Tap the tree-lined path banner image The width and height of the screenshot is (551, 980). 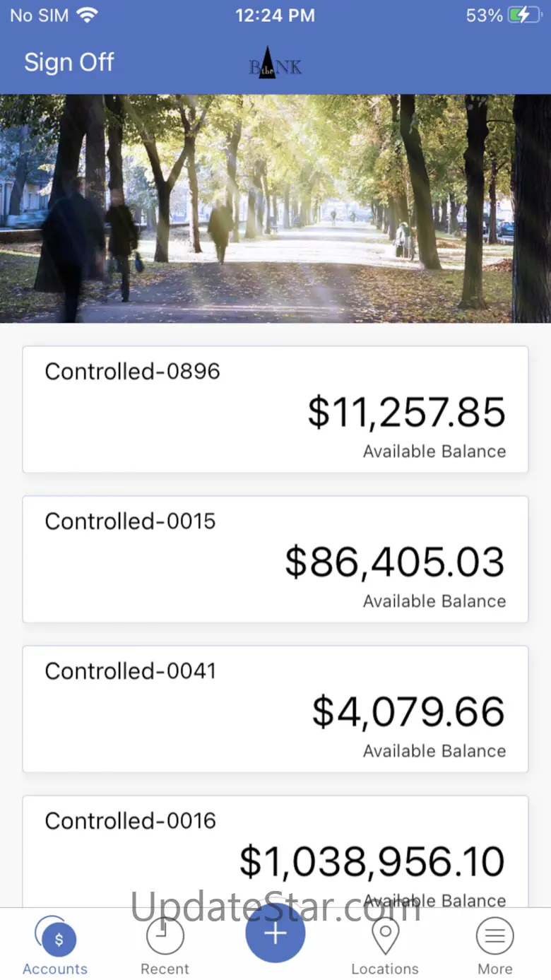tap(275, 208)
